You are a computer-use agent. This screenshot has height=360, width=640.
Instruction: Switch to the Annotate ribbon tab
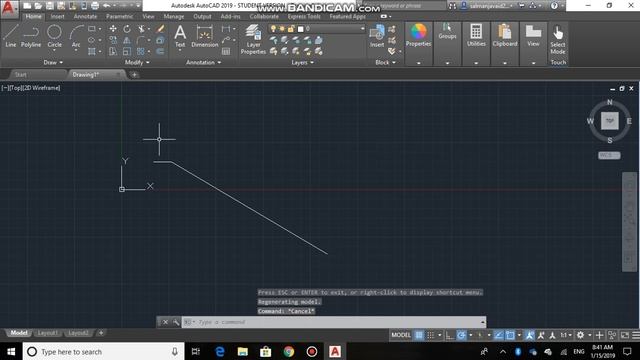point(85,16)
